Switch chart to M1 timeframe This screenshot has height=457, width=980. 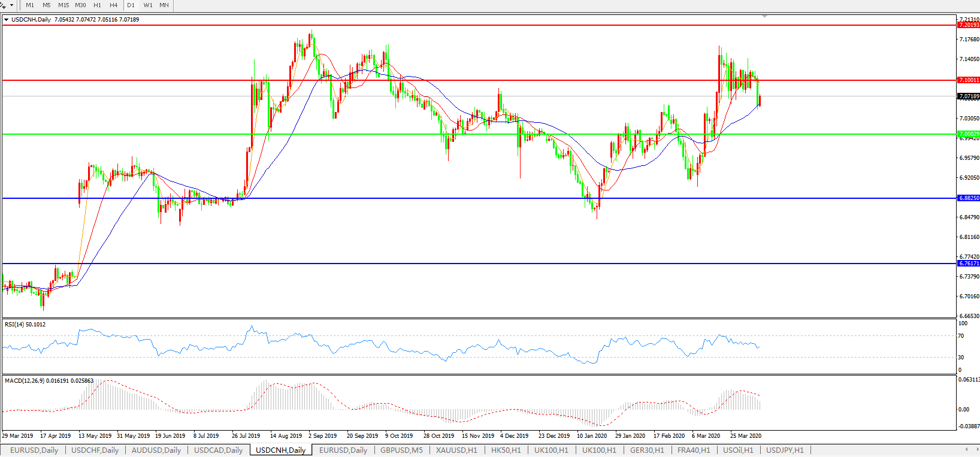click(x=30, y=5)
